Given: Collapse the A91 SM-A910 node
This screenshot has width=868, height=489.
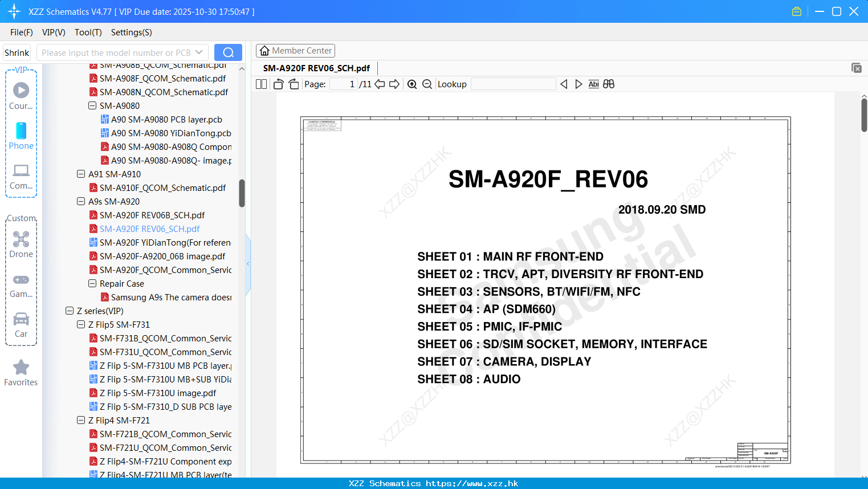Looking at the screenshot, I should click(x=81, y=174).
